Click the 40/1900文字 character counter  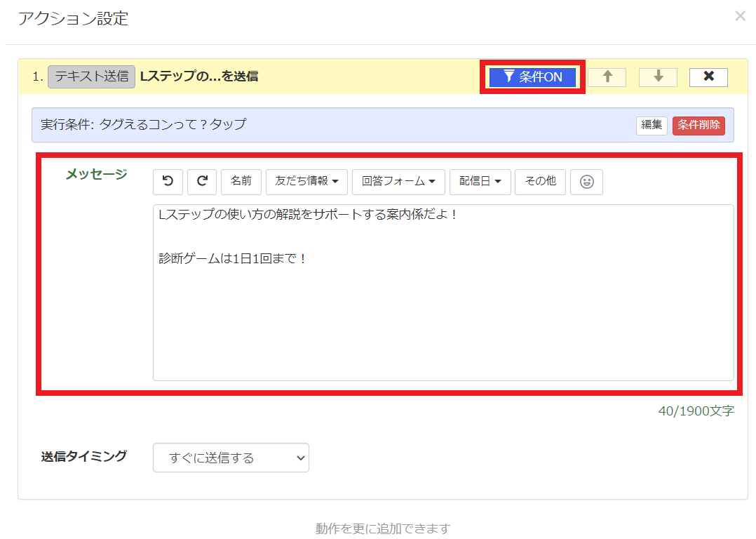(x=696, y=411)
